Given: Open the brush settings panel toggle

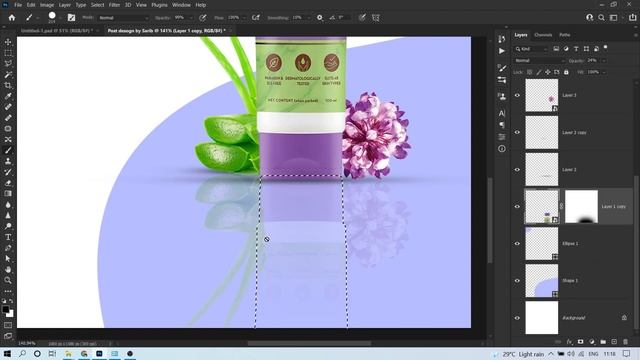Looking at the screenshot, I should point(71,18).
